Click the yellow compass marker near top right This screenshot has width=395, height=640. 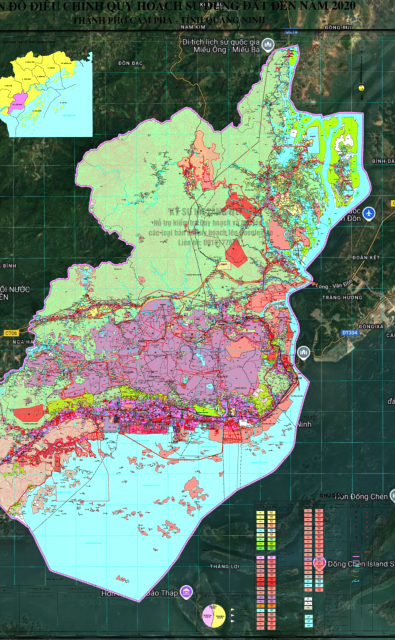[361, 87]
